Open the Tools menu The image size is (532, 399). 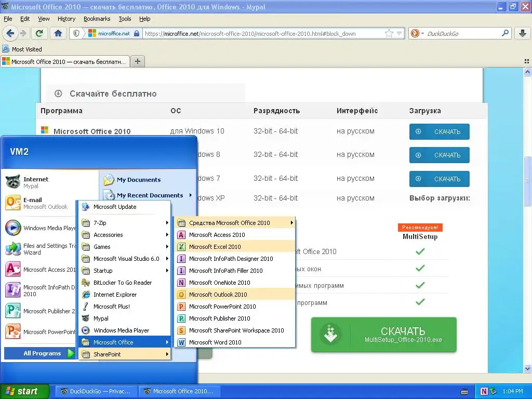125,19
